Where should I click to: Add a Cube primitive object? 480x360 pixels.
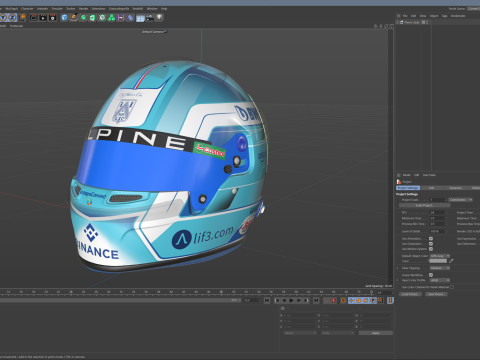64,17
